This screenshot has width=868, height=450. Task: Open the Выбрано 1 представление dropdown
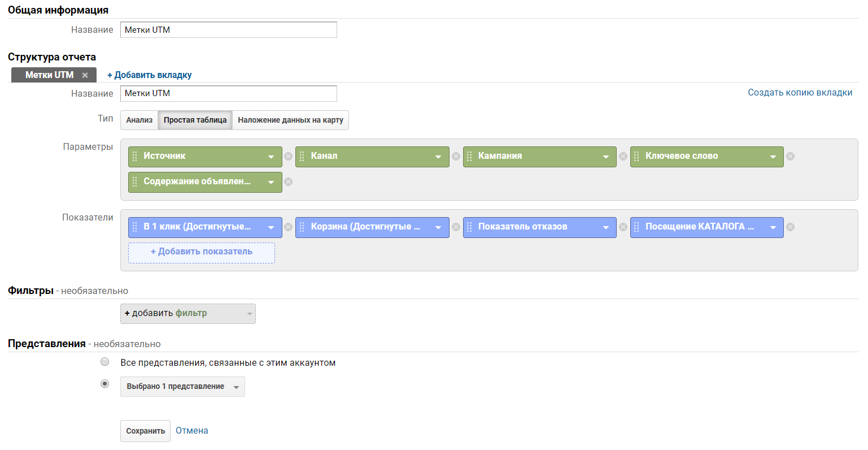[182, 387]
